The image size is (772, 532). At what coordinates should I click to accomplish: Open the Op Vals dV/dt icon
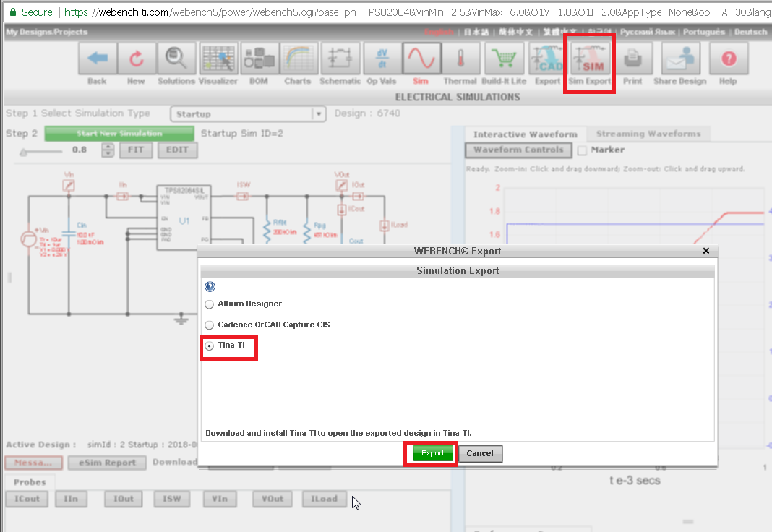click(382, 59)
